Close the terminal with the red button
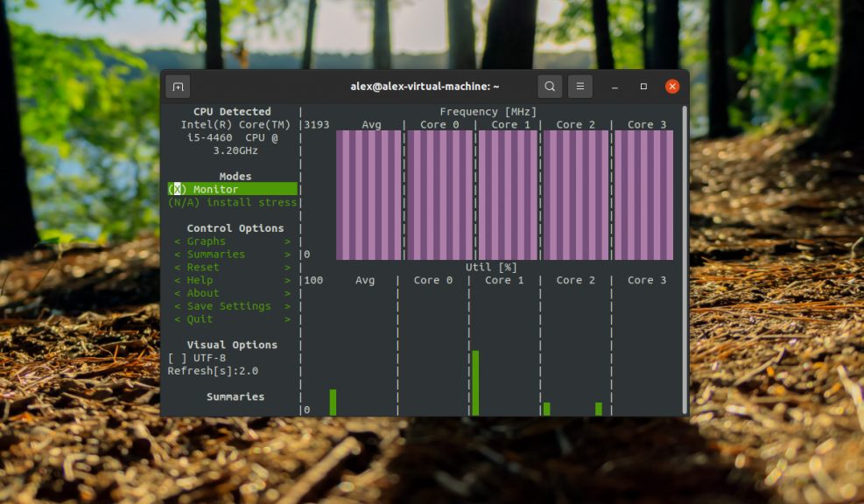 pyautogui.click(x=672, y=87)
